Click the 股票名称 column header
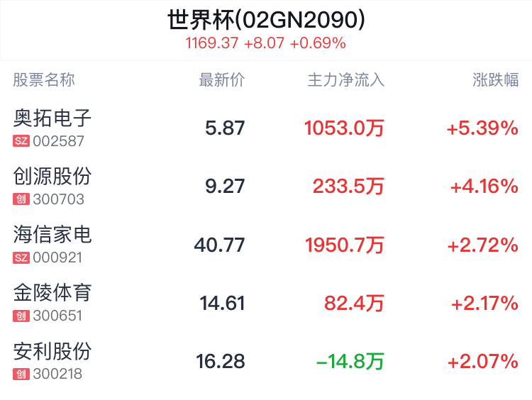Image resolution: width=532 pixels, height=400 pixels. click(x=44, y=80)
